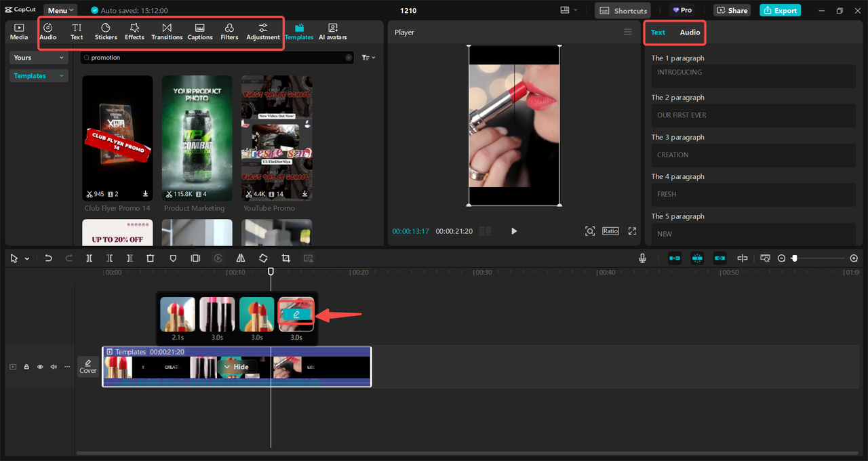Click the Shortcuts button
Image resolution: width=868 pixels, height=461 pixels.
tap(623, 10)
